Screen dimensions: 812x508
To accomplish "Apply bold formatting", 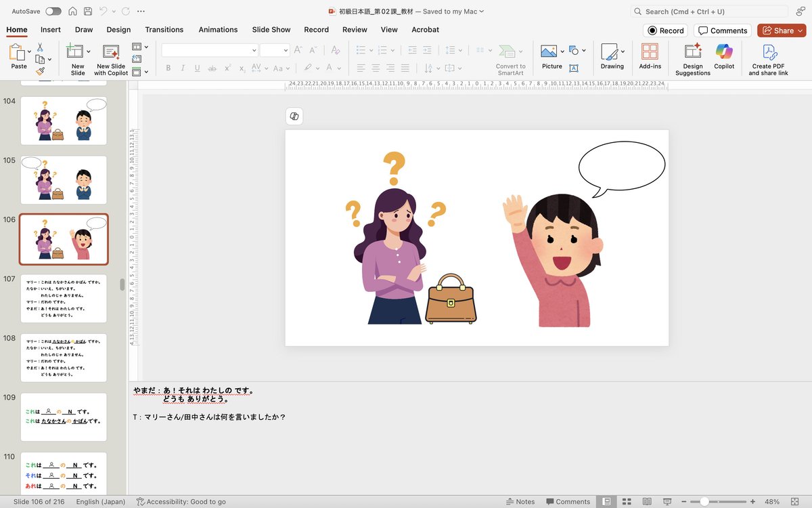I will pos(168,68).
